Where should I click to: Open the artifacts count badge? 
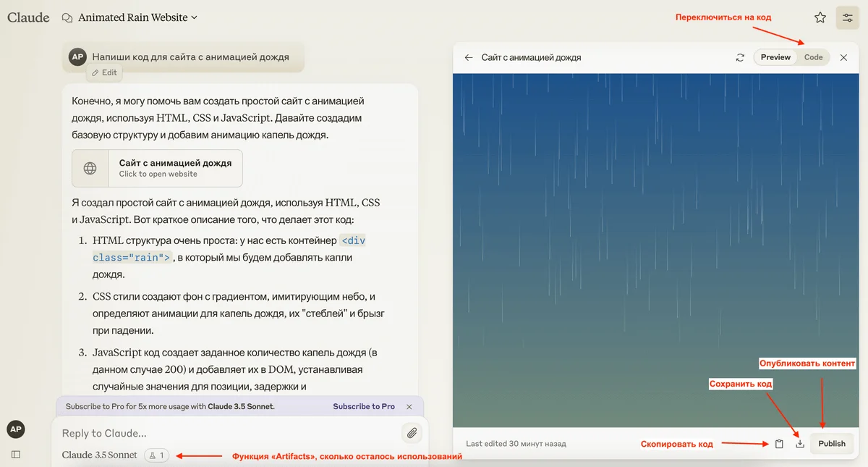tap(156, 455)
